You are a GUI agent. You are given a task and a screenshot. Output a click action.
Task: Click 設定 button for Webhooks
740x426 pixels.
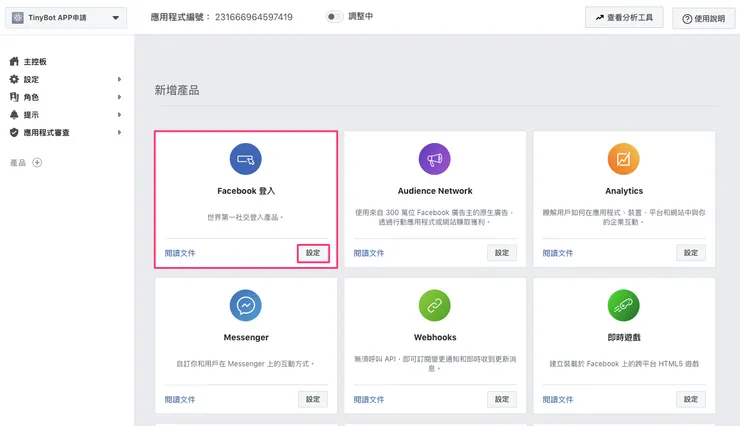pyautogui.click(x=502, y=399)
